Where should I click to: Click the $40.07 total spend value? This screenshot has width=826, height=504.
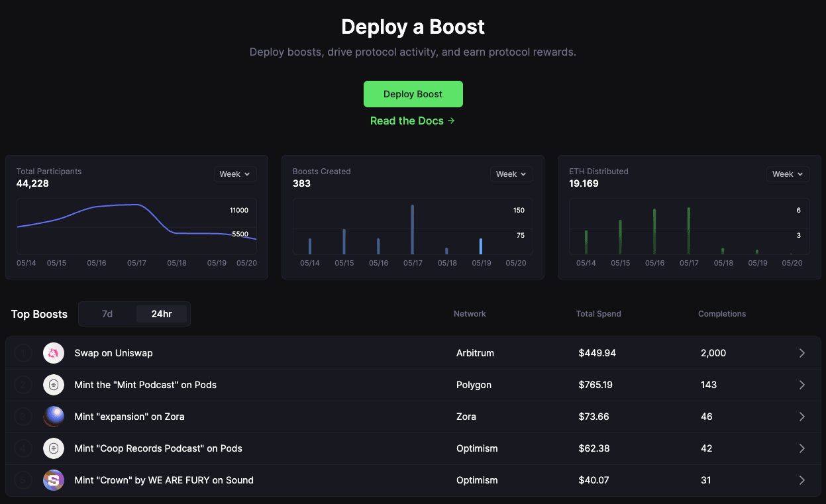(x=594, y=480)
